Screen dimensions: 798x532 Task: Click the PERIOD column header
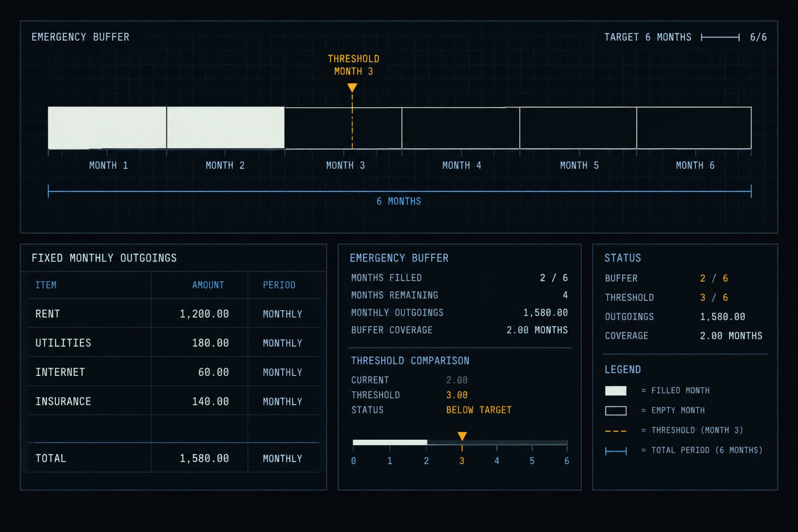pyautogui.click(x=279, y=285)
